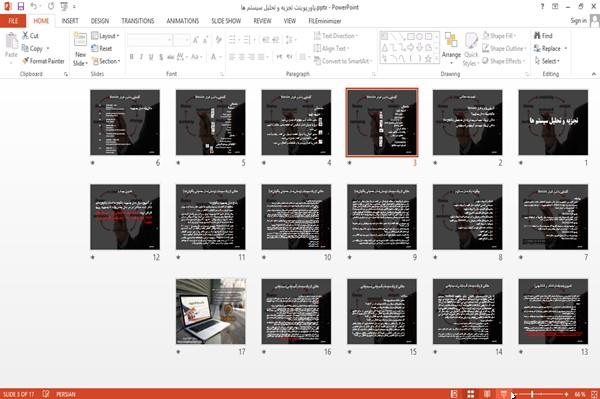600x399 pixels.
Task: Toggle Italic formatting button
Action: (x=141, y=57)
